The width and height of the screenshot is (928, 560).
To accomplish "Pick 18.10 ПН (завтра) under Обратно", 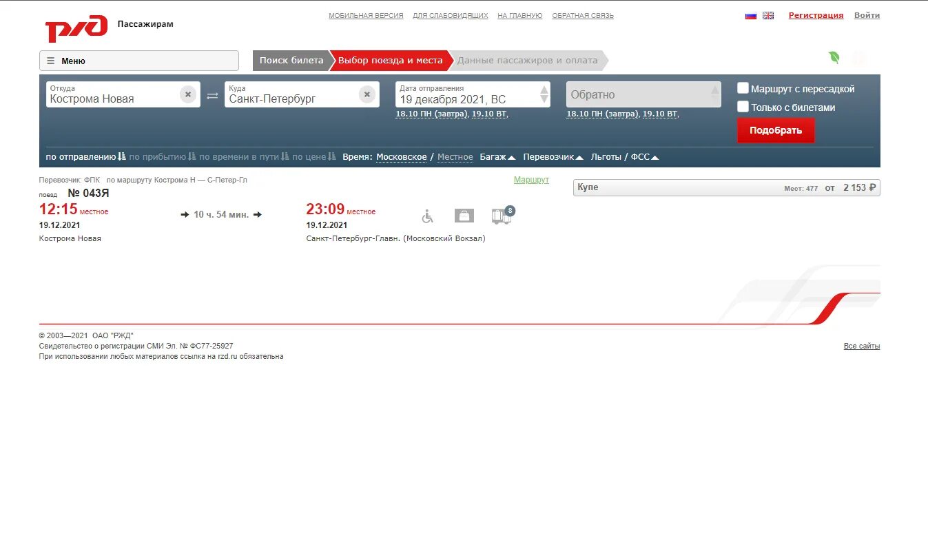I will point(602,114).
